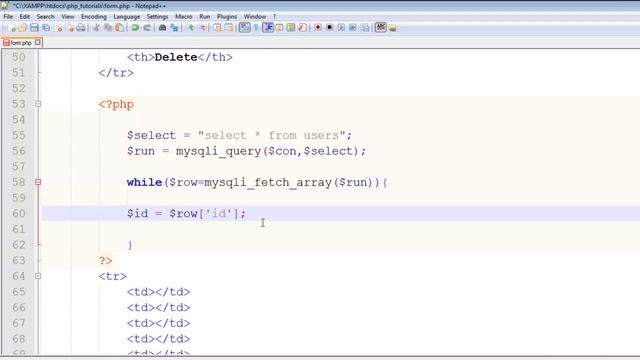Toggle Show indent guide button
Viewport: 640px width, 360px height.
point(268,28)
